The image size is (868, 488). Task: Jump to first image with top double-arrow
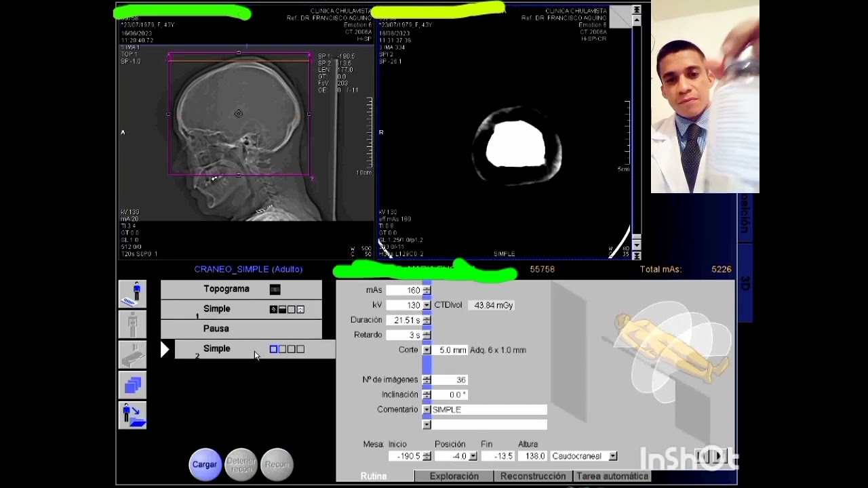[x=636, y=9]
